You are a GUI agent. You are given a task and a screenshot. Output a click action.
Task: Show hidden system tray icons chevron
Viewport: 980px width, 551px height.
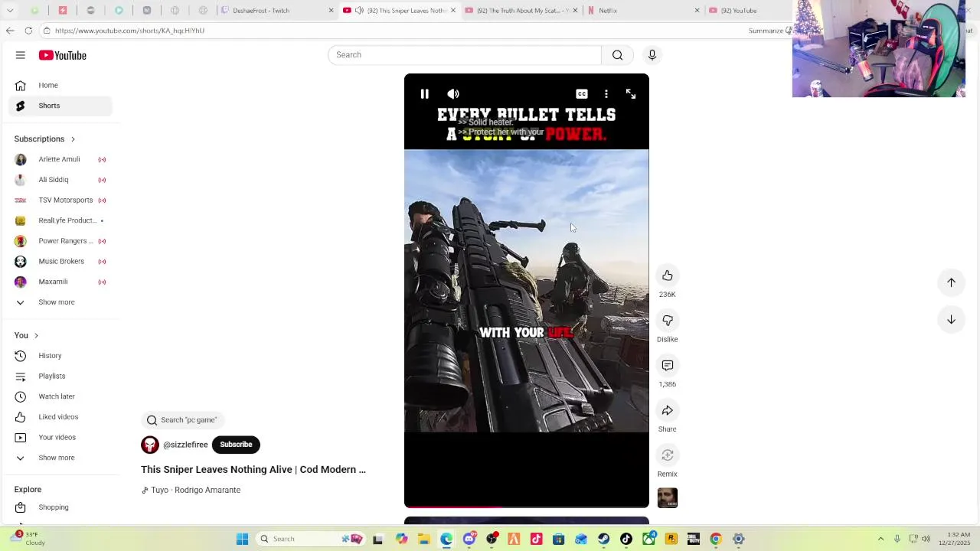(x=880, y=539)
